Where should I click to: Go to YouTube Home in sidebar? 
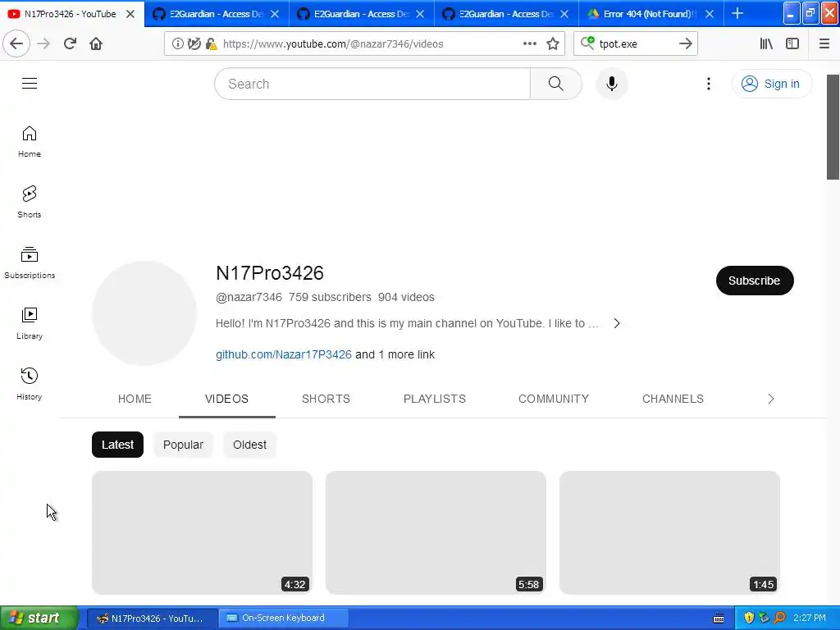click(x=30, y=141)
